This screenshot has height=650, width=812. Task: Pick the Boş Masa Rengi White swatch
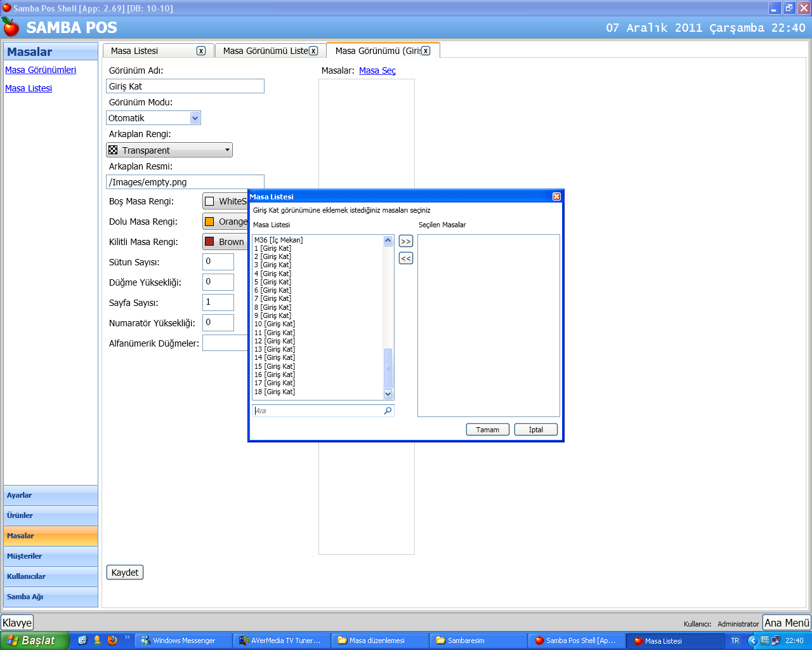(x=209, y=201)
